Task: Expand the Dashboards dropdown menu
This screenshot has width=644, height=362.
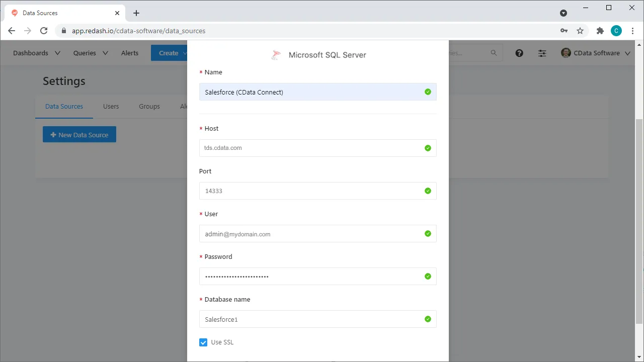Action: 36,53
